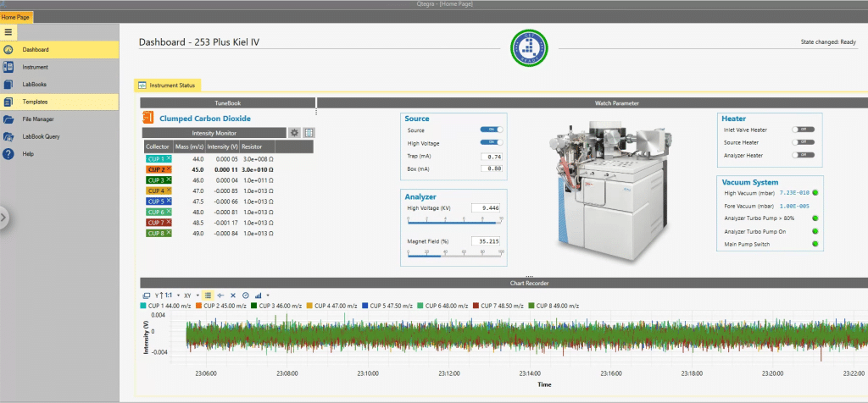This screenshot has width=868, height=403.
Task: Click the chart crosshair cursor icon
Action: pyautogui.click(x=221, y=295)
